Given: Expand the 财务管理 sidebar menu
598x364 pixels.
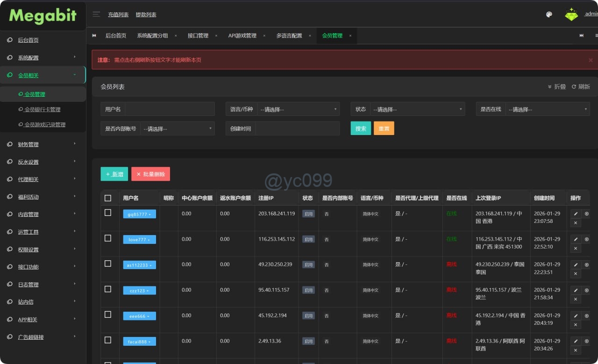Looking at the screenshot, I should (x=43, y=144).
